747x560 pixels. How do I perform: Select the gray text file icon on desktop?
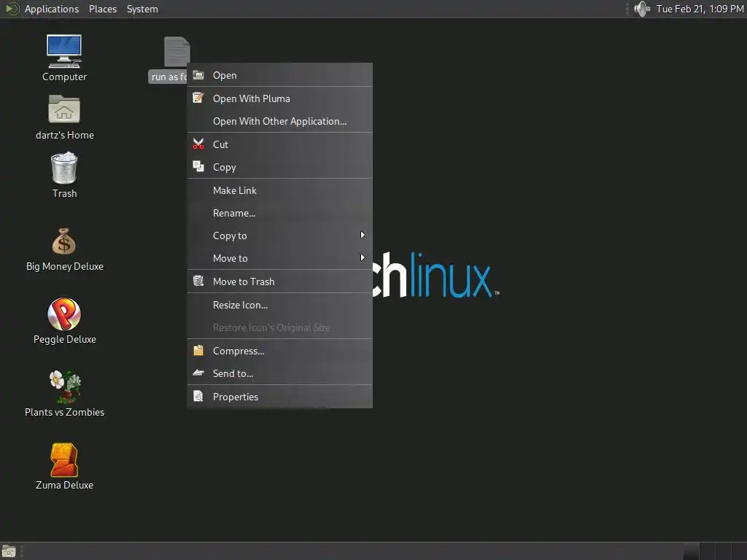(177, 52)
